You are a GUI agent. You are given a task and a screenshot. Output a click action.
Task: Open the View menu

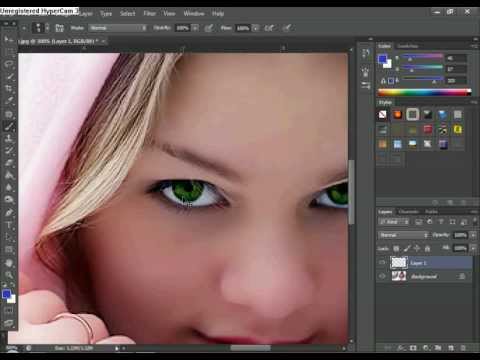click(x=169, y=14)
